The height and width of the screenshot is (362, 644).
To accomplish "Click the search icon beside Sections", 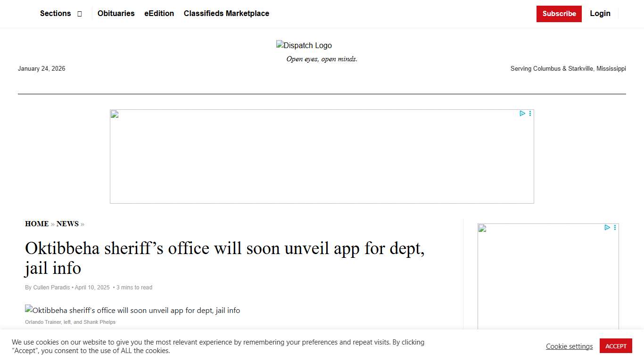I will pyautogui.click(x=79, y=14).
